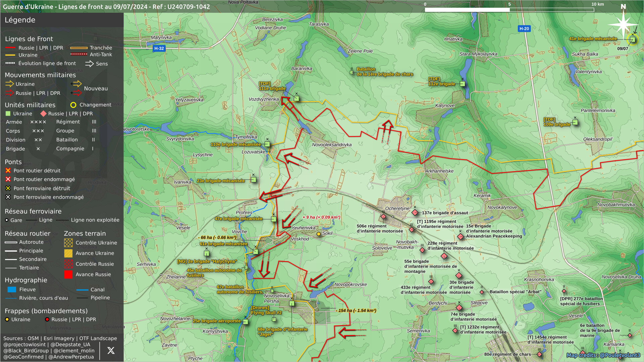Click the north compass star icon
This screenshot has height=362, width=644.
(x=623, y=24)
